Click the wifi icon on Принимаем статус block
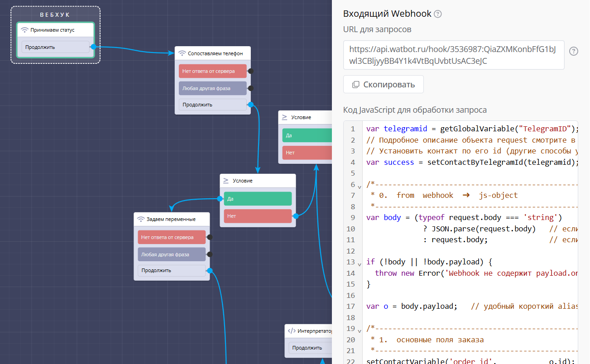The width and height of the screenshot is (590, 364). (x=24, y=30)
